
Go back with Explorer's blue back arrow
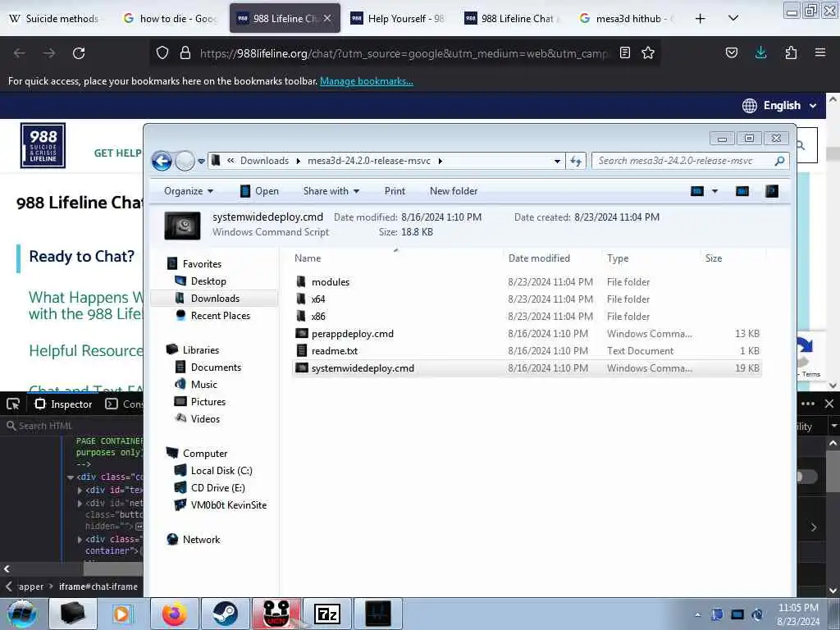click(x=162, y=161)
